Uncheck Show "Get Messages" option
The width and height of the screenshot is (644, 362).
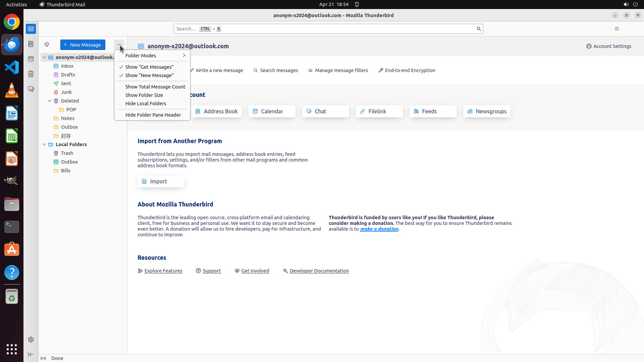click(149, 67)
